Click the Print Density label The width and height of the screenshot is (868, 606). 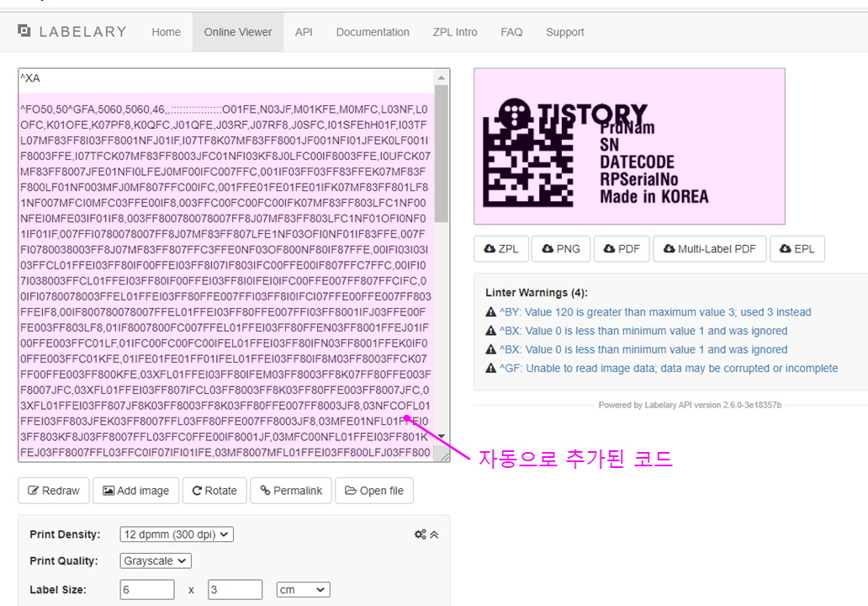pyautogui.click(x=65, y=534)
